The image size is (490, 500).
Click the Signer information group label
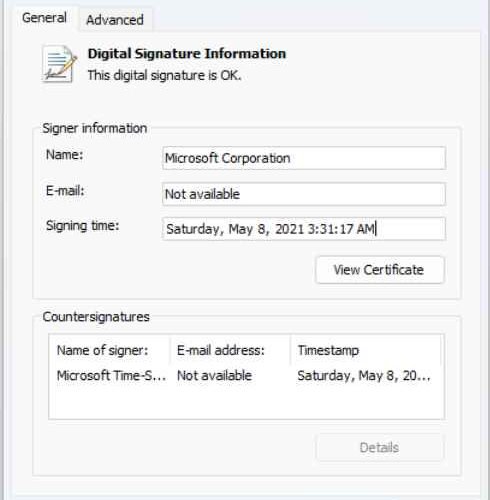tap(95, 128)
